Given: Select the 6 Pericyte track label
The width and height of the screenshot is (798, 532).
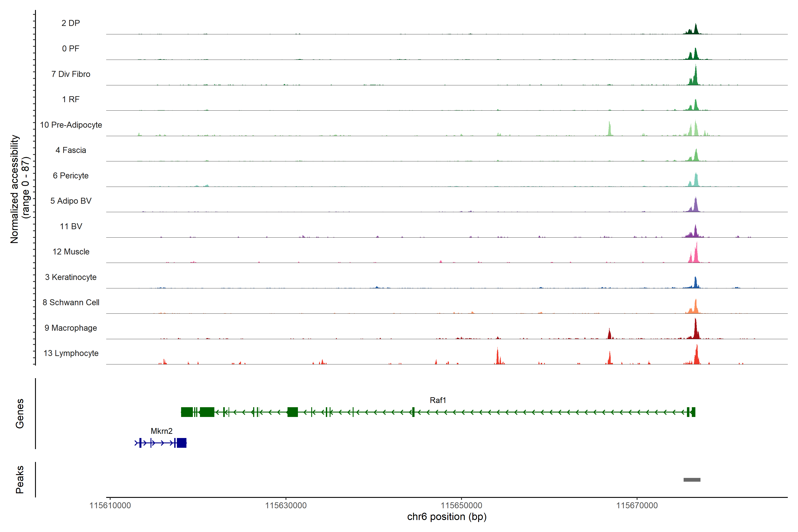Looking at the screenshot, I should (x=70, y=175).
